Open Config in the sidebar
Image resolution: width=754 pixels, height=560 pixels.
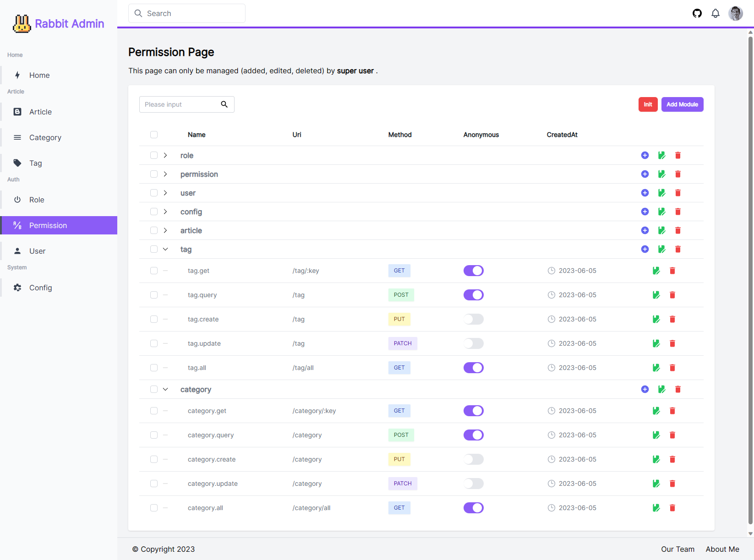pos(59,288)
